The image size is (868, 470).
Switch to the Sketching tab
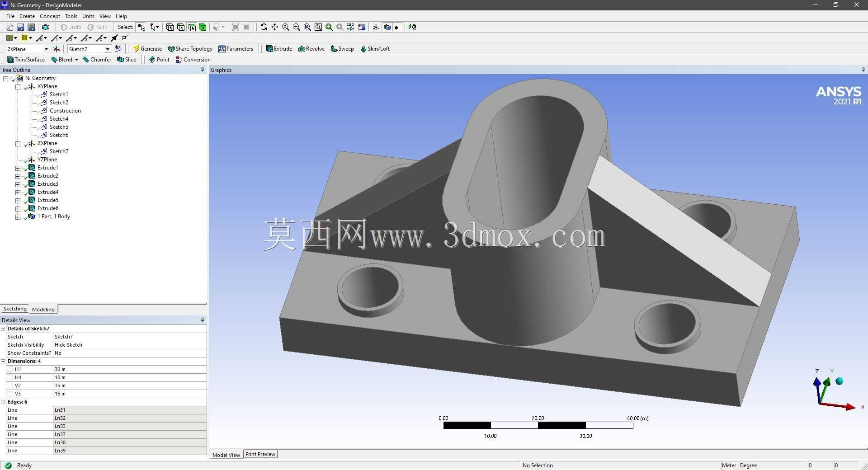point(15,309)
